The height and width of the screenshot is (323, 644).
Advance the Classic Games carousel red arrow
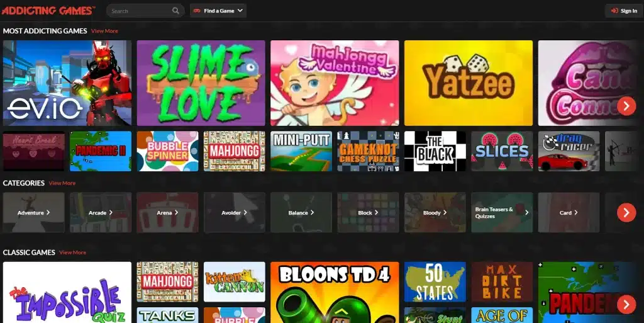(x=626, y=305)
